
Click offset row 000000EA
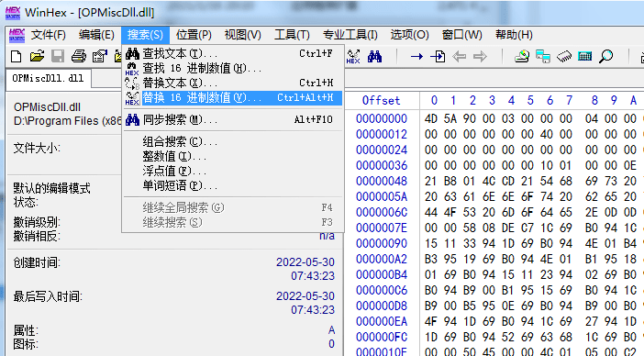tap(382, 321)
